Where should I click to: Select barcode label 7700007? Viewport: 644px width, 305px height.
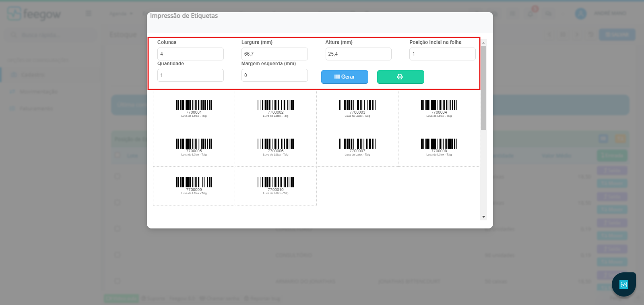click(x=357, y=147)
